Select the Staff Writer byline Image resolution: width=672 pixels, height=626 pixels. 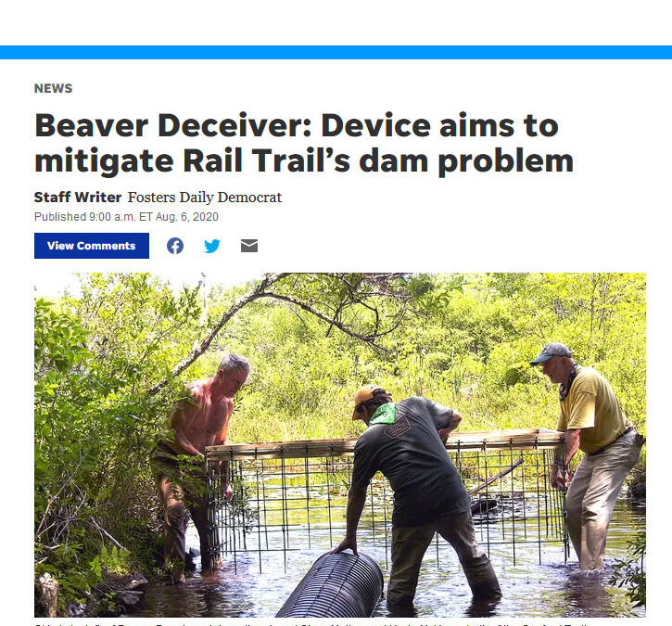coord(78,198)
